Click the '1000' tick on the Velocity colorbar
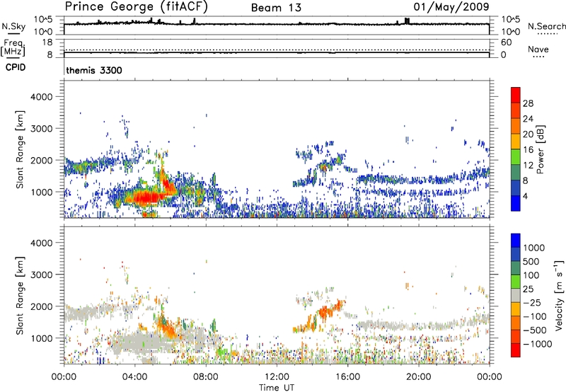The height and width of the screenshot is (392, 566). (533, 248)
